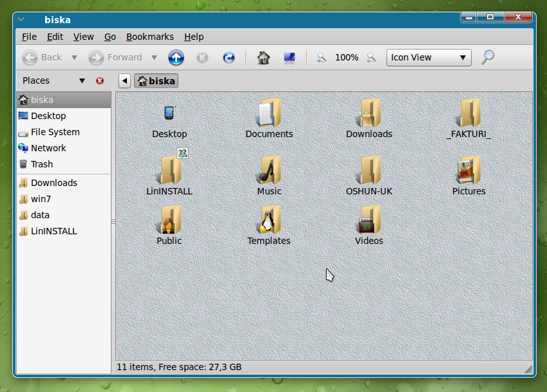Open the data bookmark

[64, 215]
